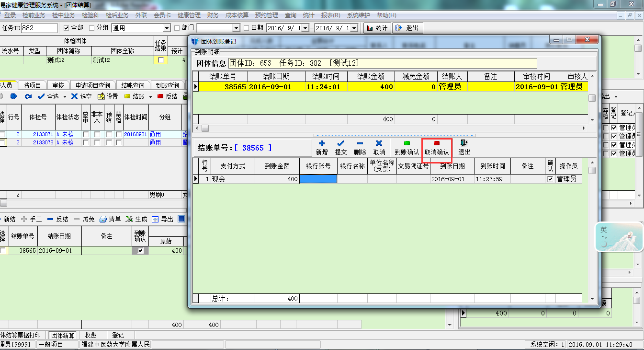Click the blue 反结 minus icon in the lower toolbar
The image size is (644, 350).
50,219
